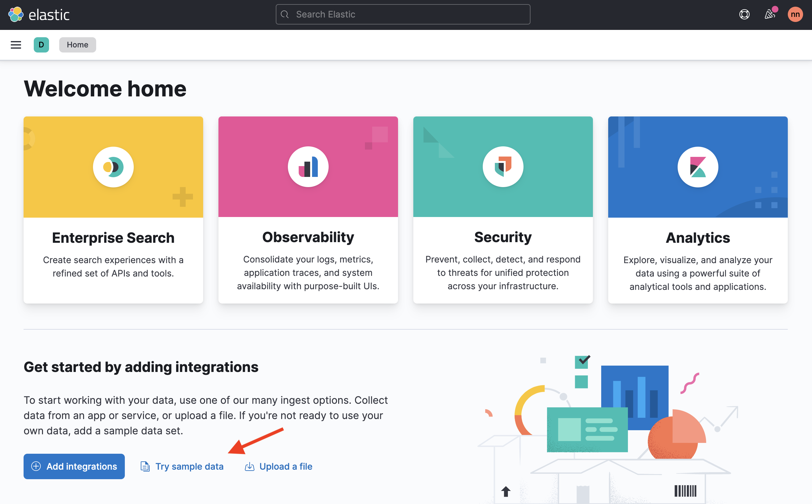Click the ingest options description paragraph
The height and width of the screenshot is (504, 812).
point(206,415)
